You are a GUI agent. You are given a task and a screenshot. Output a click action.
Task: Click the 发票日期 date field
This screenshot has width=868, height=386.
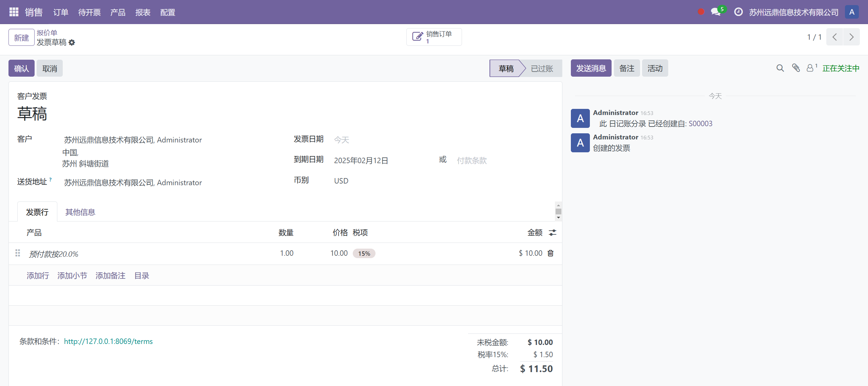coord(342,140)
